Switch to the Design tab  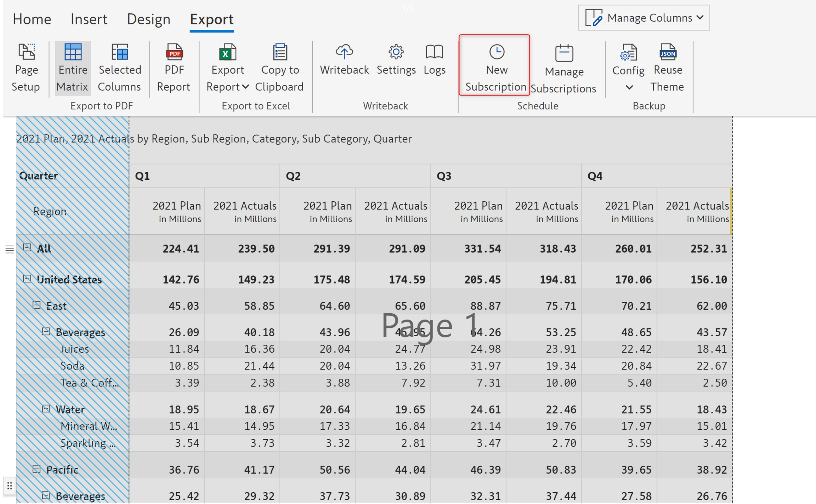tap(148, 19)
